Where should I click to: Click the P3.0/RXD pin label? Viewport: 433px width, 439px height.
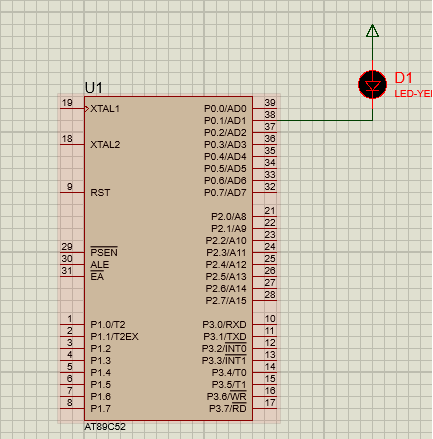click(224, 325)
